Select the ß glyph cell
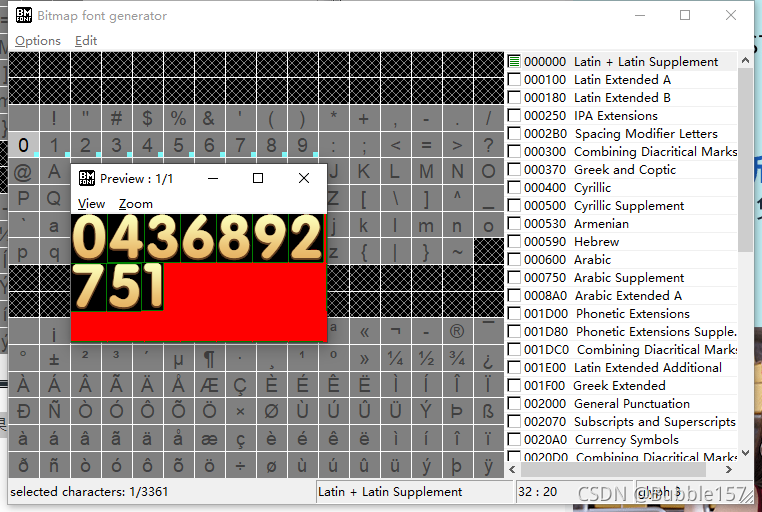 pyautogui.click(x=488, y=412)
